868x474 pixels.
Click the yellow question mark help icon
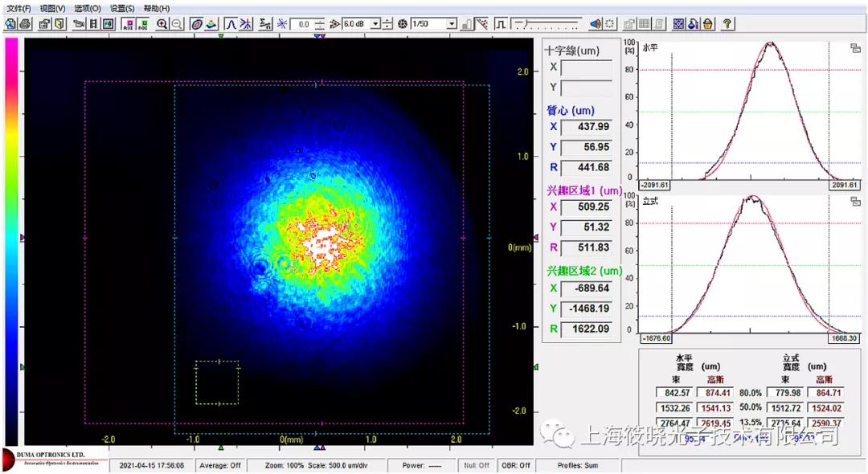[727, 24]
